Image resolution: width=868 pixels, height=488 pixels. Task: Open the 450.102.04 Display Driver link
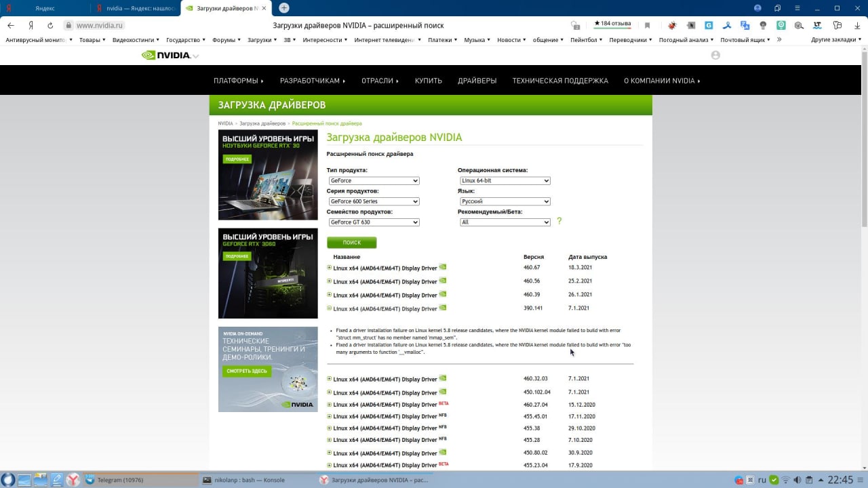[x=385, y=392]
